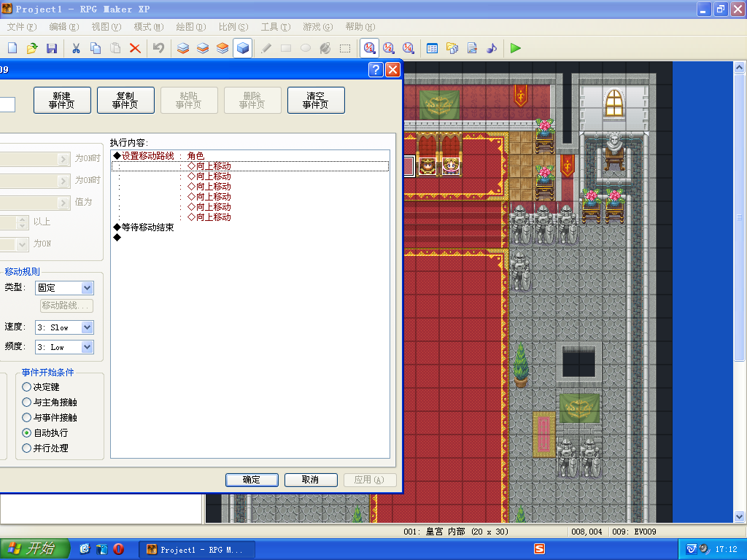Start playtest with the green arrow

click(516, 48)
